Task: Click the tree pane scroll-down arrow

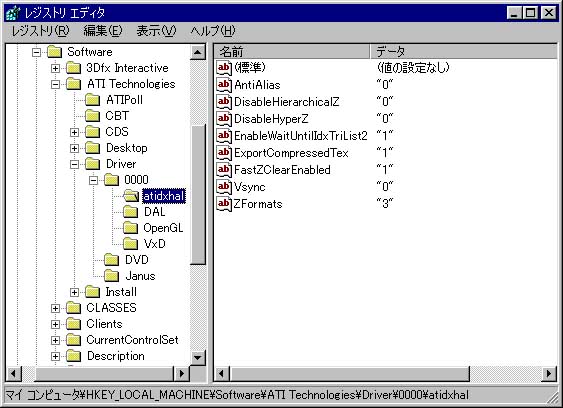Action: (197, 357)
